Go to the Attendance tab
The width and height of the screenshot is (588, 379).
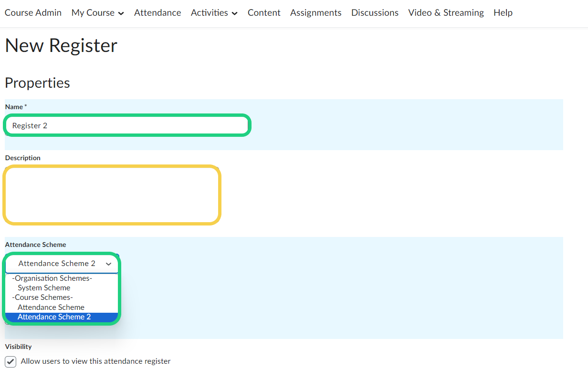click(157, 13)
